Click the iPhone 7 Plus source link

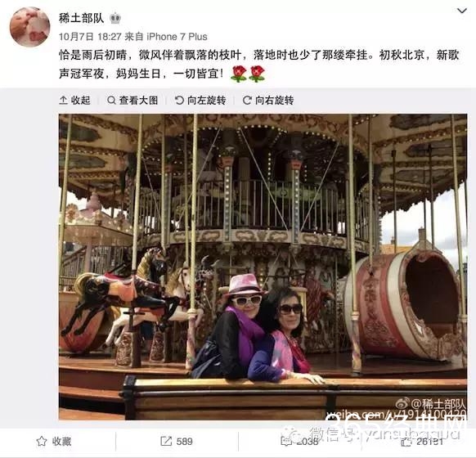pyautogui.click(x=177, y=37)
